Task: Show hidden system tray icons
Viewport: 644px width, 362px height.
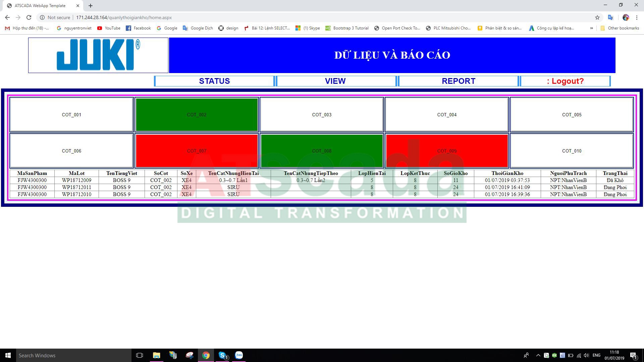Action: 538,355
